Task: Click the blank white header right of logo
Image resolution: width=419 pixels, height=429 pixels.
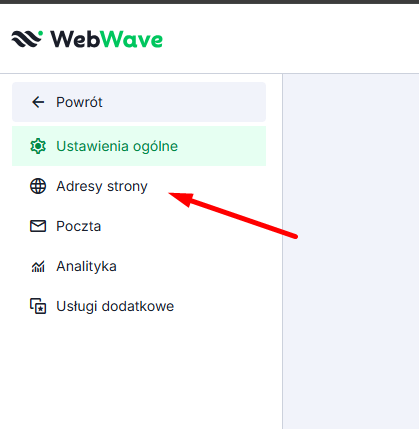Action: pyautogui.click(x=290, y=39)
